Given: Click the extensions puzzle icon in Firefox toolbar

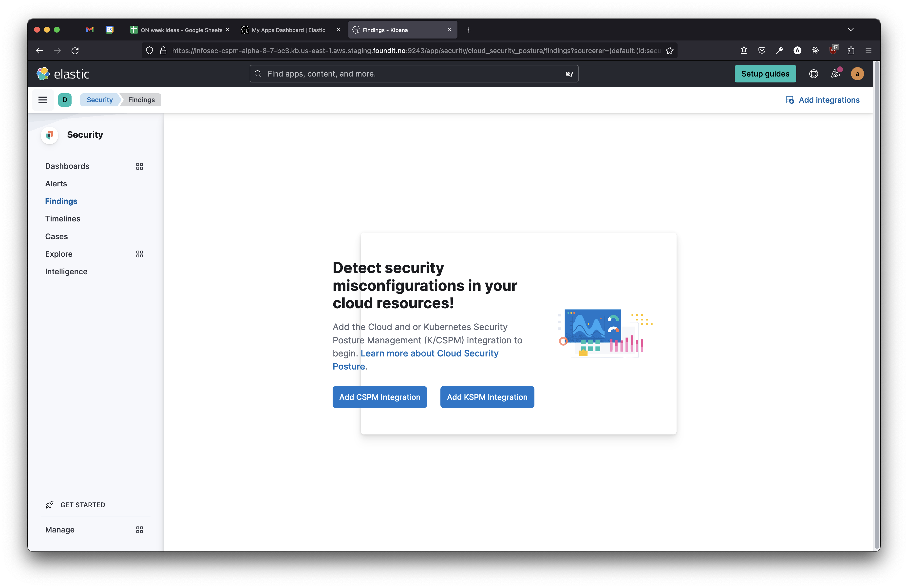Looking at the screenshot, I should click(851, 50).
